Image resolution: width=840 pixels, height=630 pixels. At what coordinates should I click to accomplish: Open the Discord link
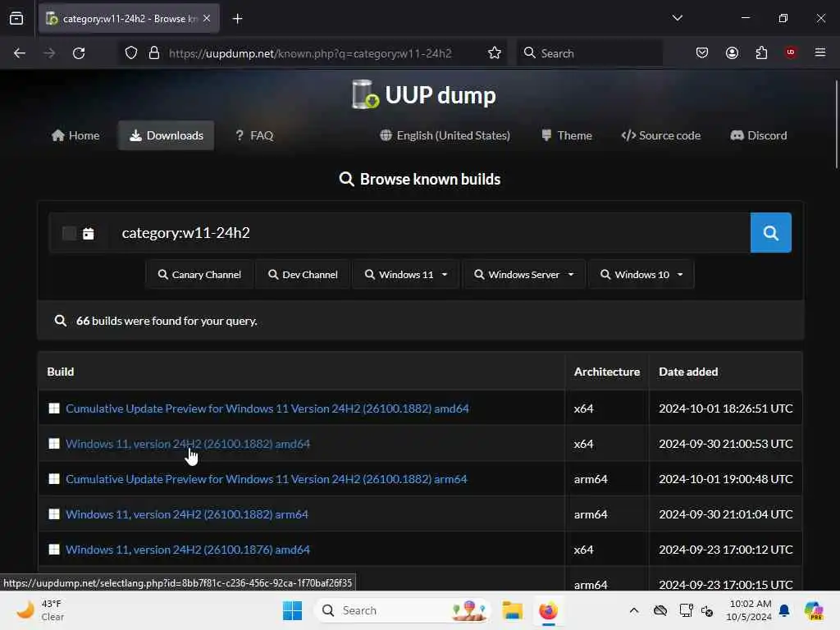[x=759, y=135]
